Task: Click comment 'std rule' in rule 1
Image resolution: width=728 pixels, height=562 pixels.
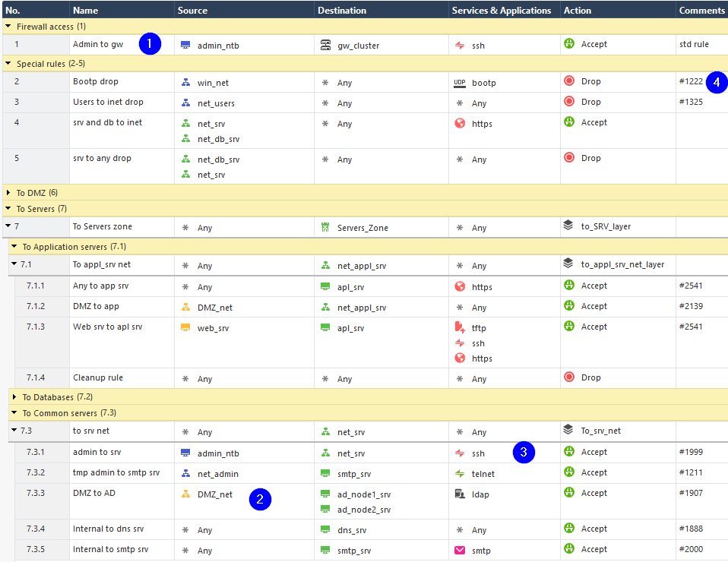Action: coord(694,44)
